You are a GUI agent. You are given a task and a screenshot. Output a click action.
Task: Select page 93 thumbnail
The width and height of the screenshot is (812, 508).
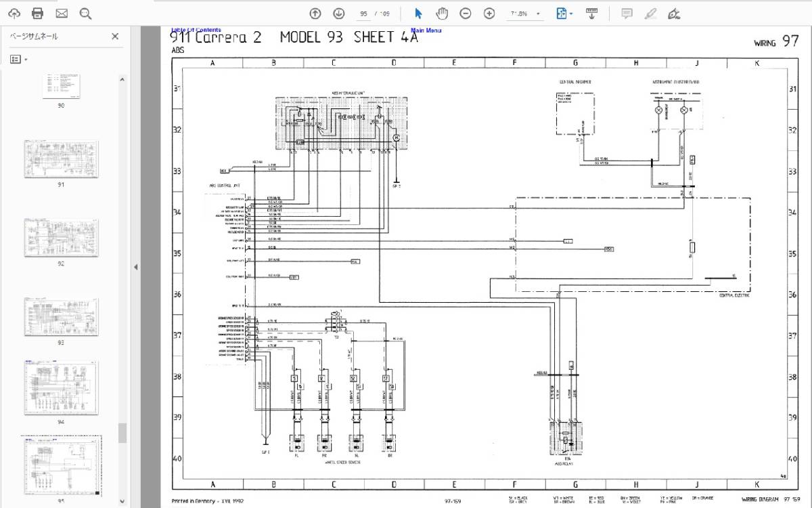point(61,317)
